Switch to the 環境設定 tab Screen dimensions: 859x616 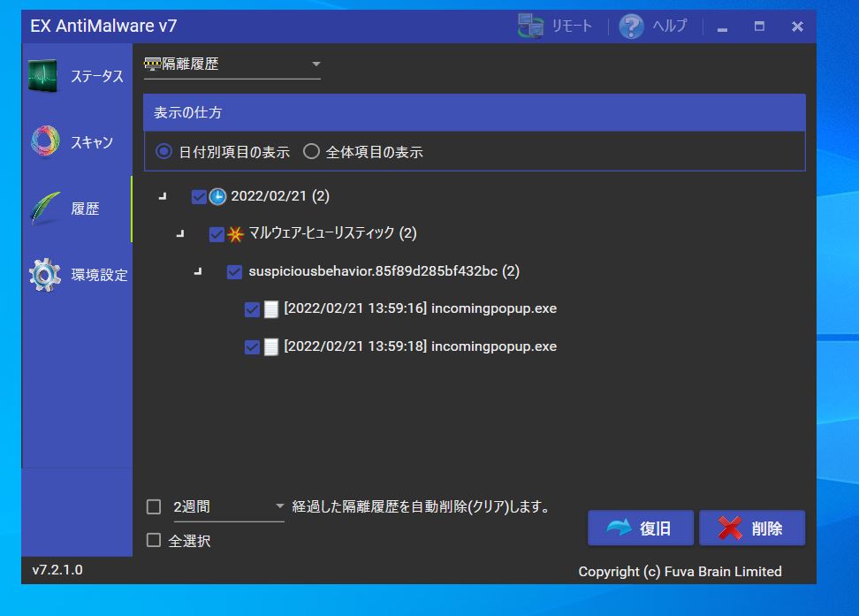point(77,275)
